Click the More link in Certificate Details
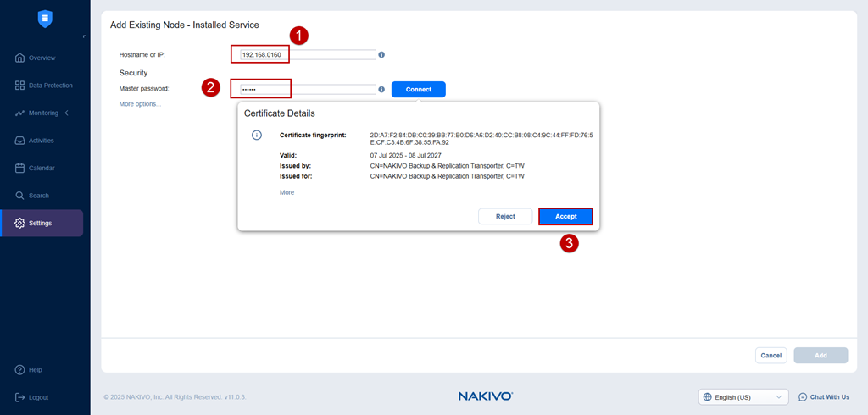 [287, 192]
